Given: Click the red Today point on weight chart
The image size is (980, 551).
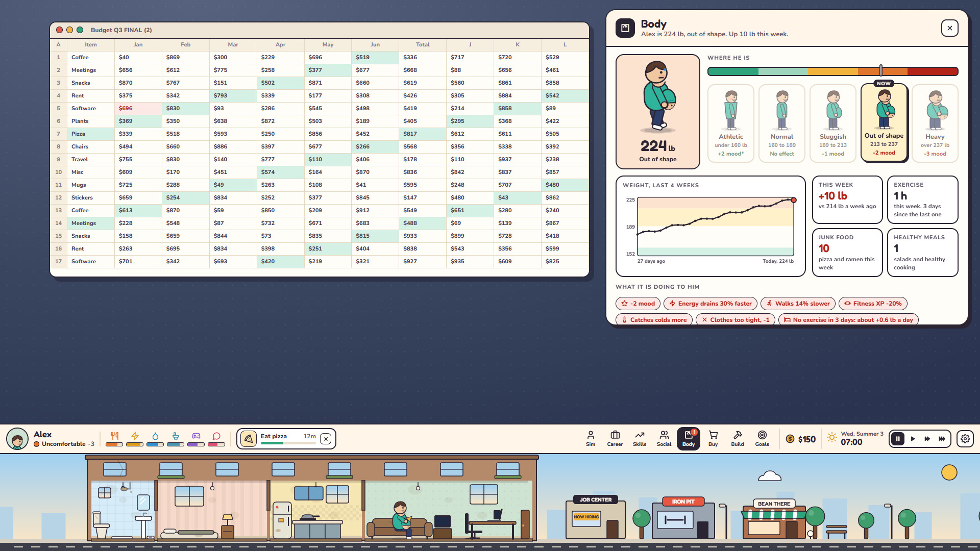Looking at the screenshot, I should coord(794,200).
